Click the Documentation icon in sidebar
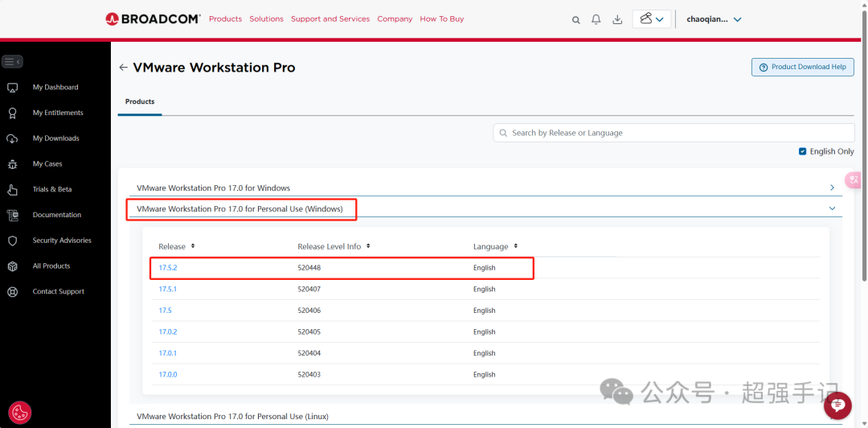The image size is (868, 428). (x=12, y=215)
